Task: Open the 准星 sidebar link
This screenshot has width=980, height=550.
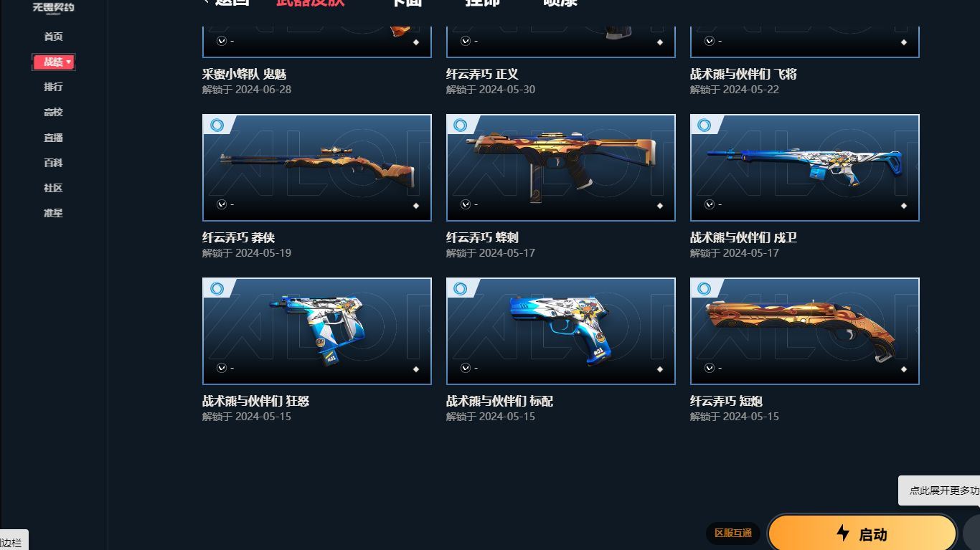Action: point(53,213)
